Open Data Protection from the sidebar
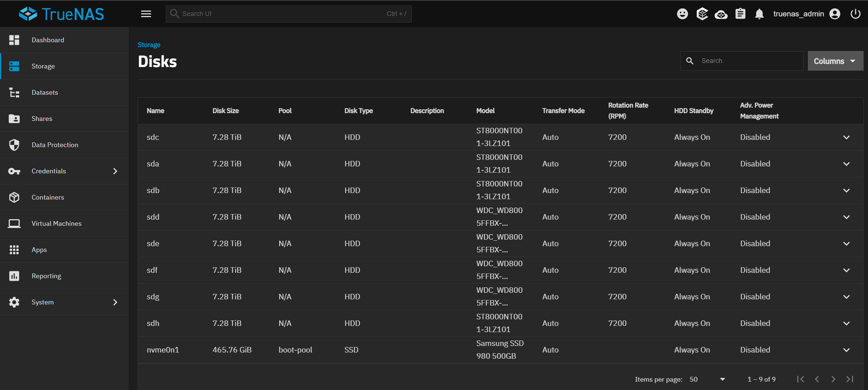Image resolution: width=868 pixels, height=390 pixels. pos(55,145)
